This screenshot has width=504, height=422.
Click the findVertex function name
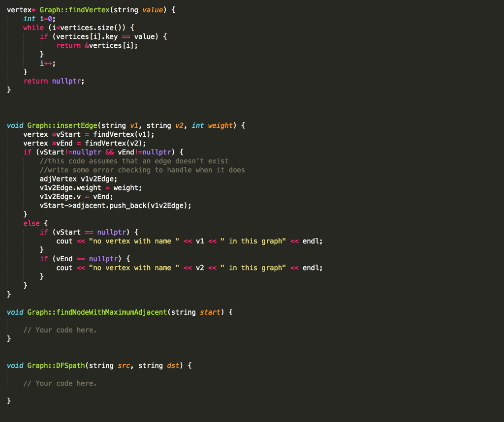(x=89, y=10)
